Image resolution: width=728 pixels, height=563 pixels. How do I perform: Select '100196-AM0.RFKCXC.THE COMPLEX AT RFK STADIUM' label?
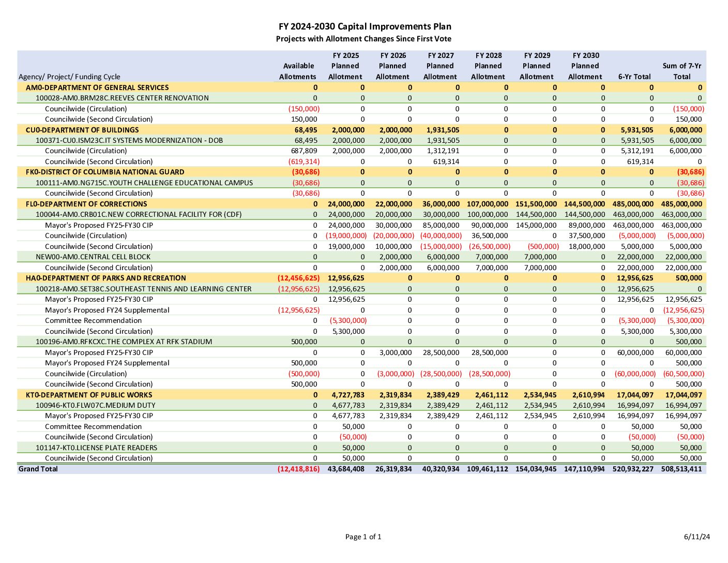(124, 342)
